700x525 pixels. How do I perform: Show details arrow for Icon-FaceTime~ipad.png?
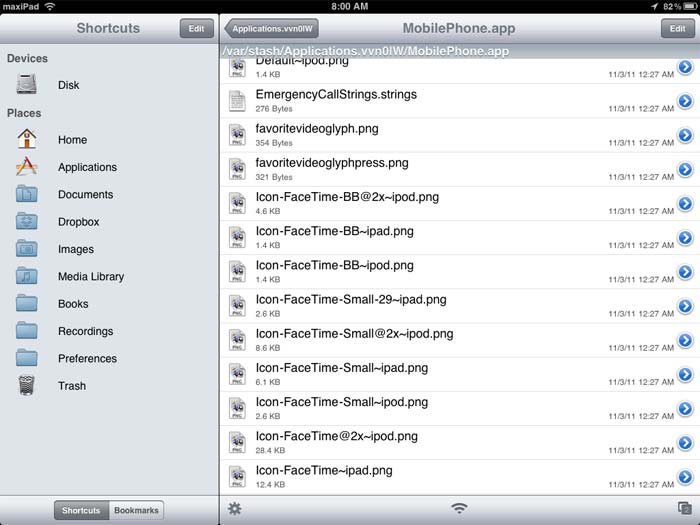point(685,477)
